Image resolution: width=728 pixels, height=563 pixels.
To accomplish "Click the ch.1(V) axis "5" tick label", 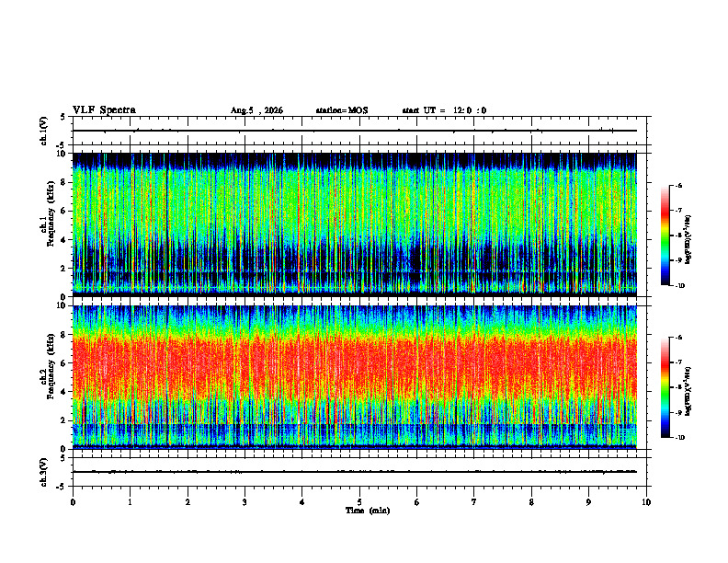I will pyautogui.click(x=64, y=117).
